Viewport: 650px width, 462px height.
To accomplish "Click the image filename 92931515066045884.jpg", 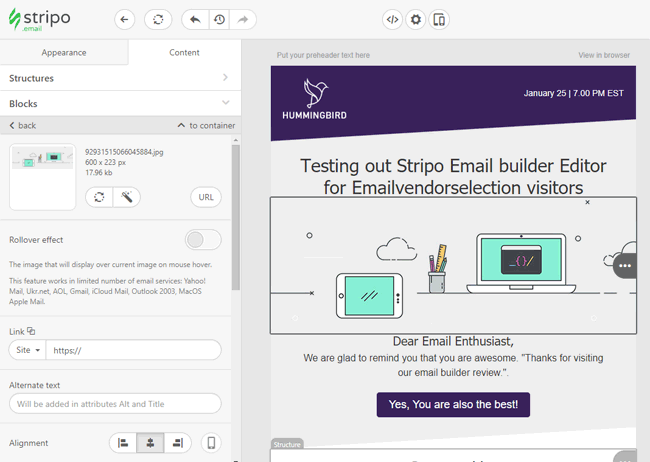I will click(124, 152).
